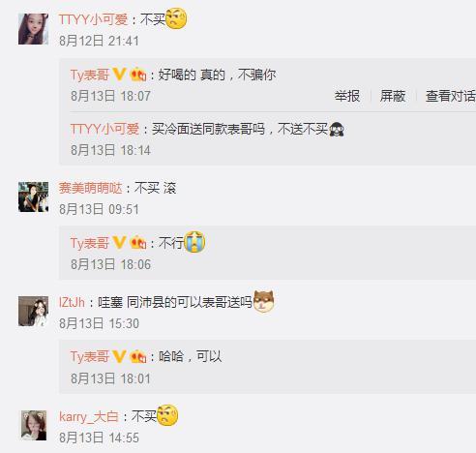Click the skeptical emoji in TTYY小可爱's first comment

[x=176, y=18]
